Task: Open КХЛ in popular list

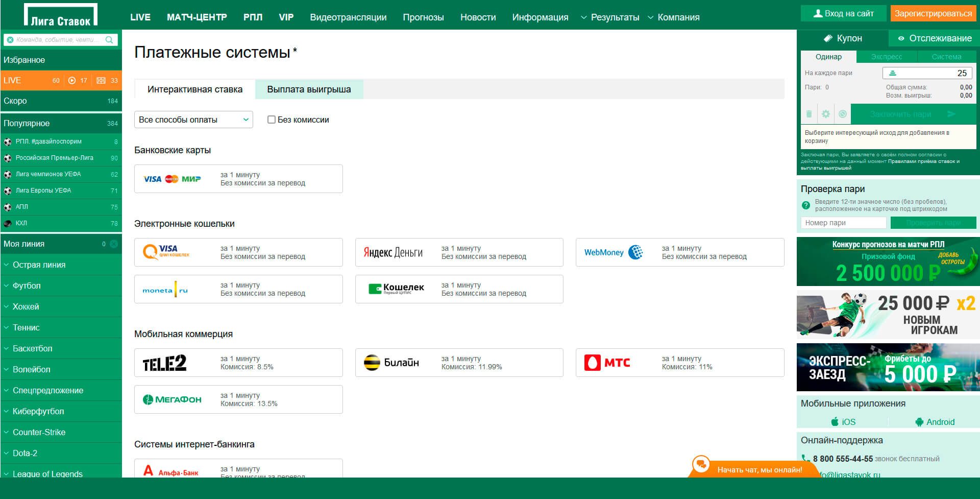Action: pyautogui.click(x=61, y=223)
